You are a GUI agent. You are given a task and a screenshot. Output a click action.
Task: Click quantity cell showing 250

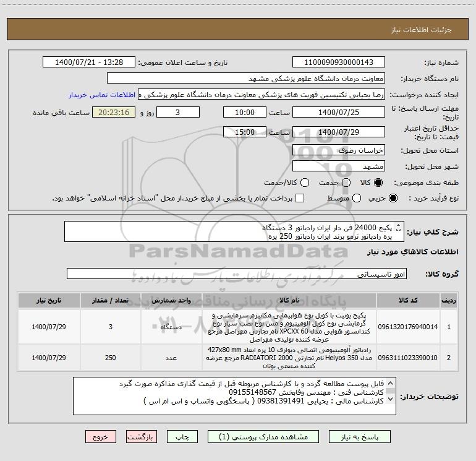coord(111,358)
